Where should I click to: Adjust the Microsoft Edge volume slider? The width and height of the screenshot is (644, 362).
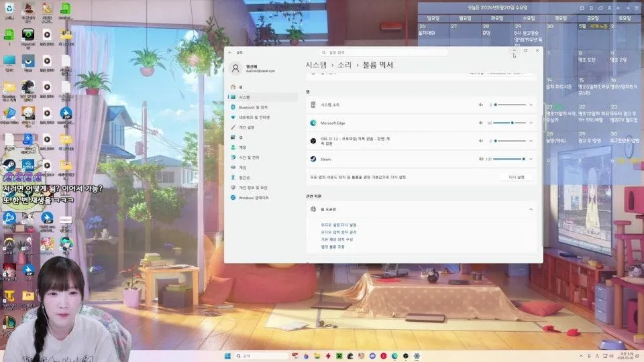510,123
